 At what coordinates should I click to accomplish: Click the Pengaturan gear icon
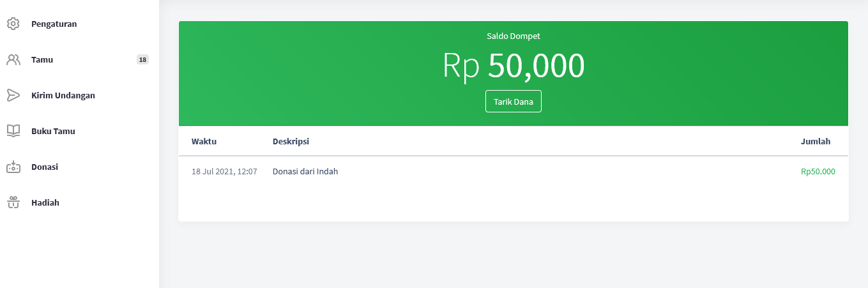[x=13, y=24]
